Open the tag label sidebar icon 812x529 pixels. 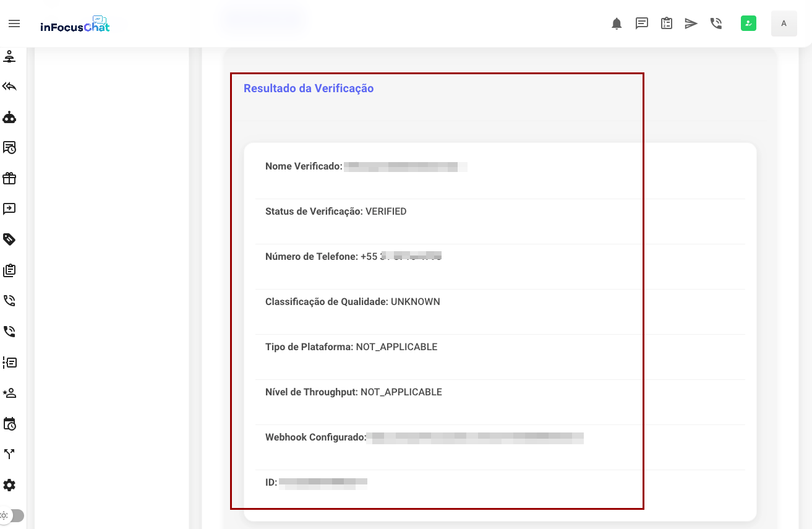9,239
